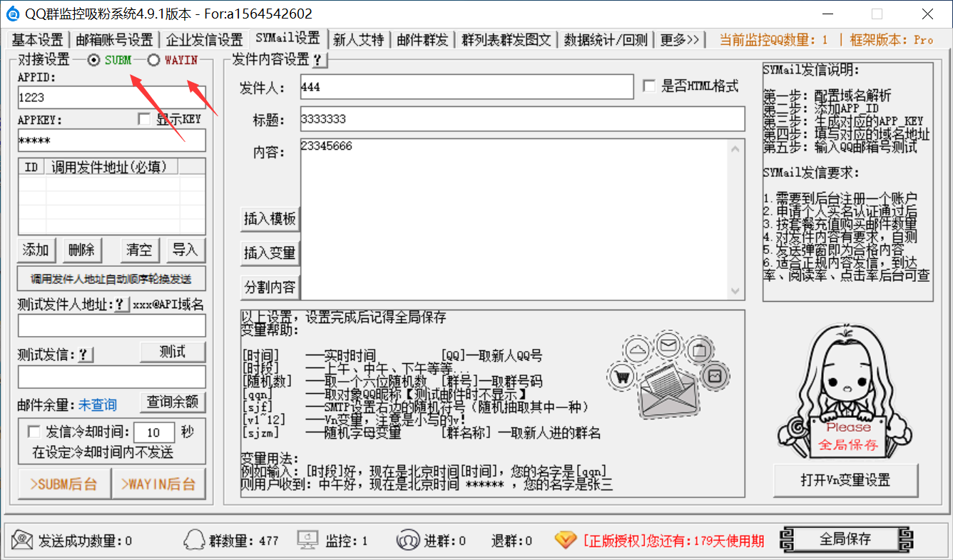The height and width of the screenshot is (560, 953).
Task: Click the 框架版本: Pro text
Action: click(x=892, y=40)
